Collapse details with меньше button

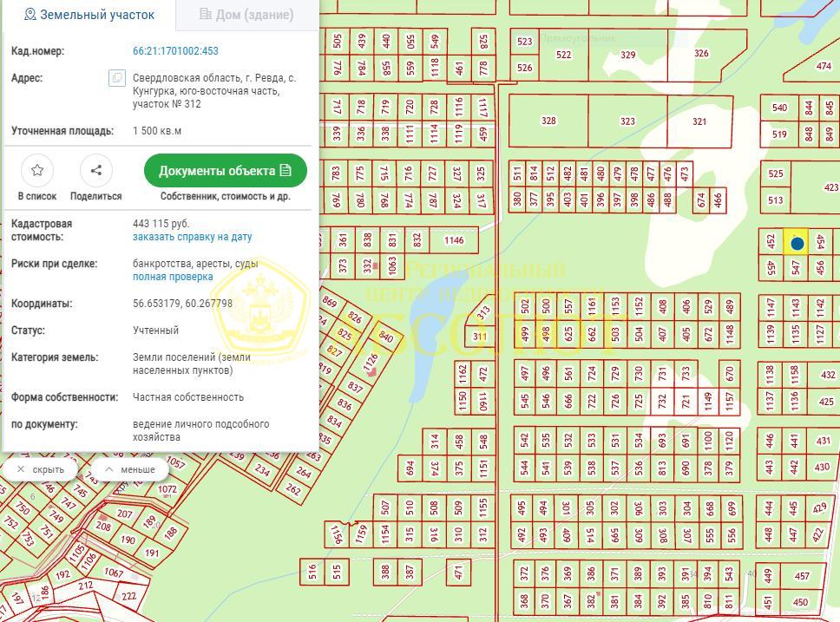[130, 469]
